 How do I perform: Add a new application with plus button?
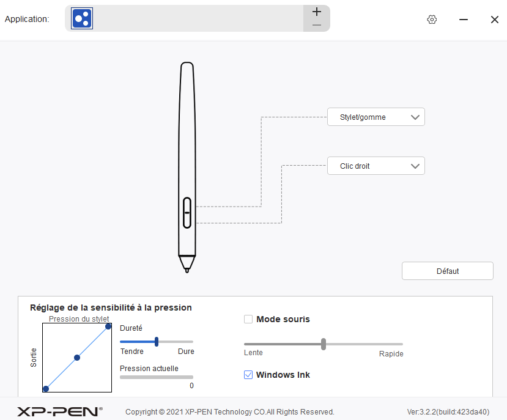[316, 12]
